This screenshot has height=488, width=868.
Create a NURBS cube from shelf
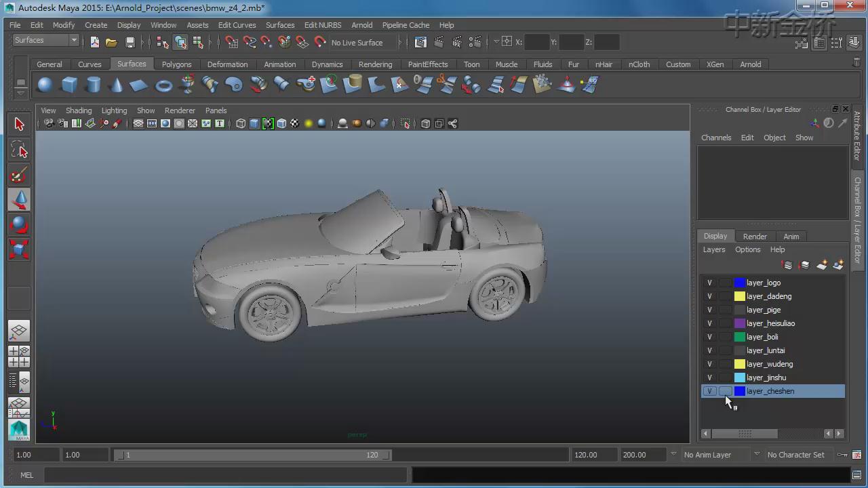(69, 85)
